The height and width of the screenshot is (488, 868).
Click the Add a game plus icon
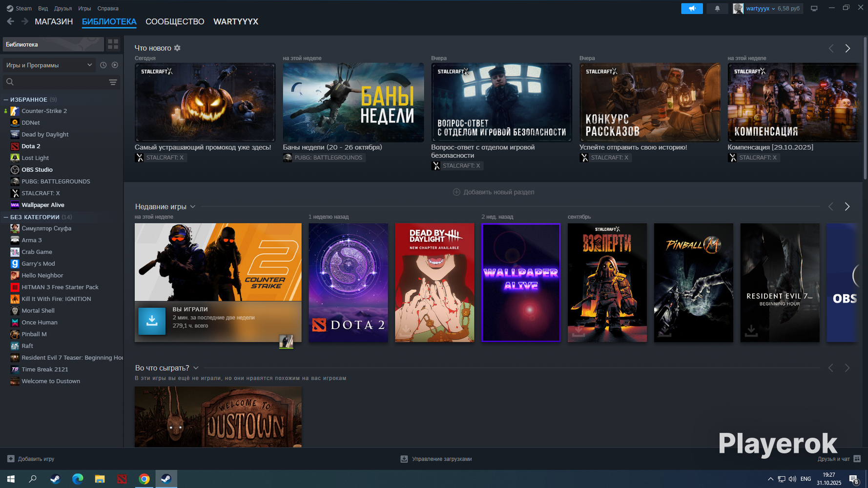[11, 459]
